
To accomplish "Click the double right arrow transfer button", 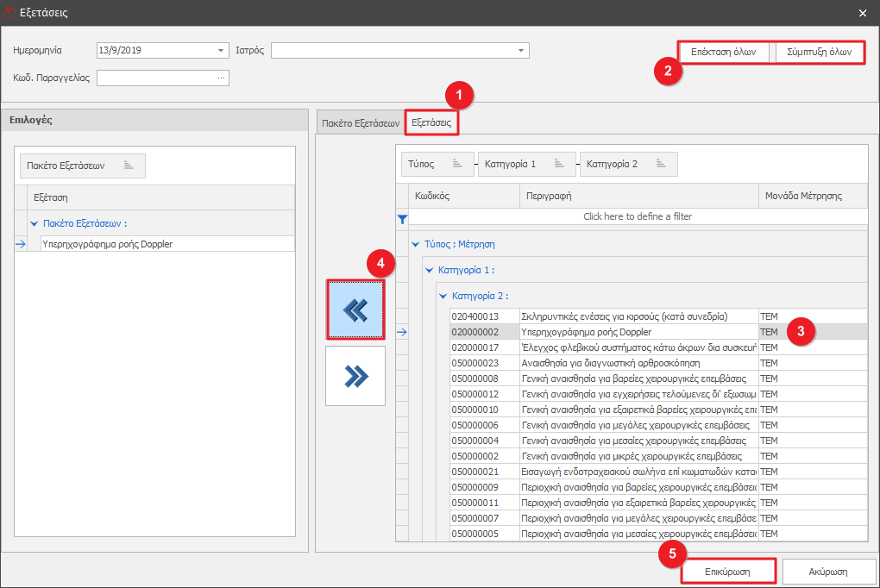I will coord(355,376).
